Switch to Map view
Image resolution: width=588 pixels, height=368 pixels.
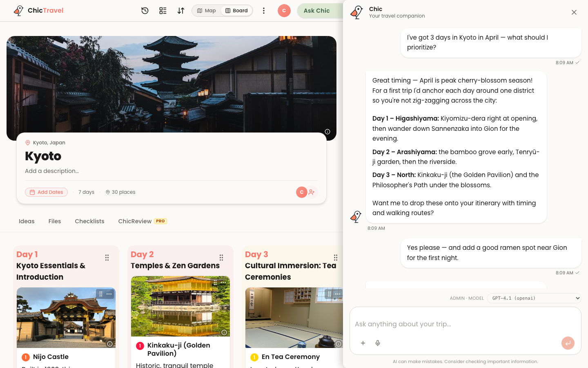point(207,11)
